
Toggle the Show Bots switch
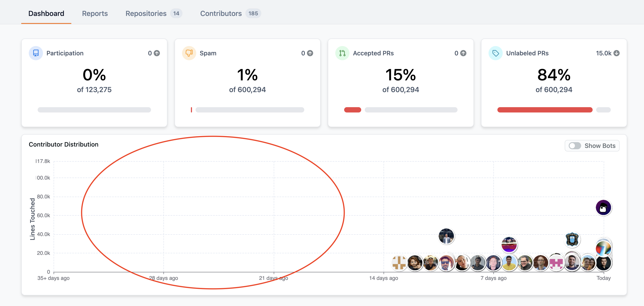(574, 146)
